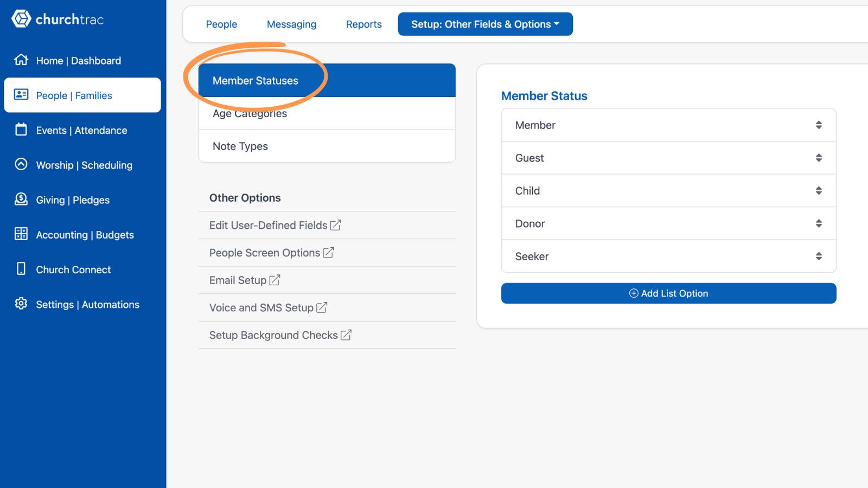The width and height of the screenshot is (868, 488).
Task: Click the Accounting grid icon
Action: point(21,234)
